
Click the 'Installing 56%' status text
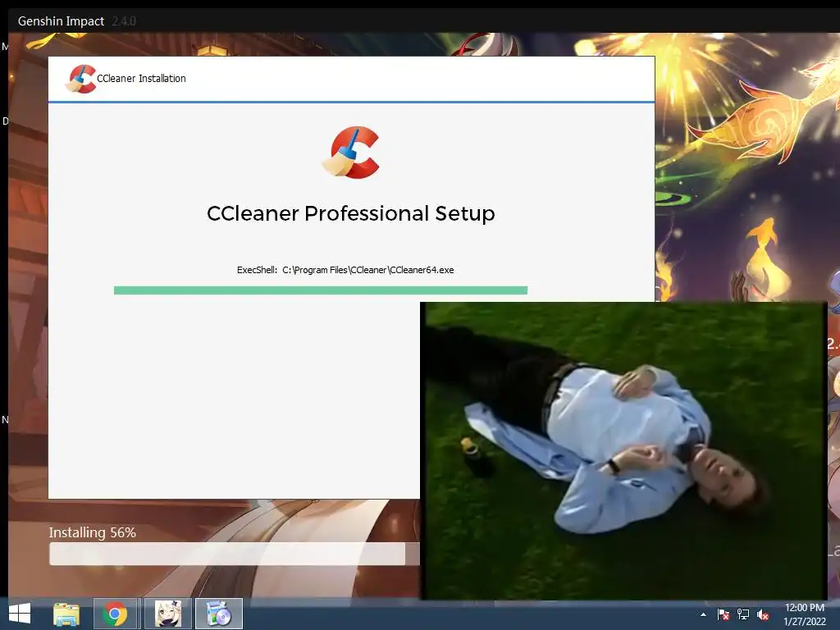tap(92, 532)
